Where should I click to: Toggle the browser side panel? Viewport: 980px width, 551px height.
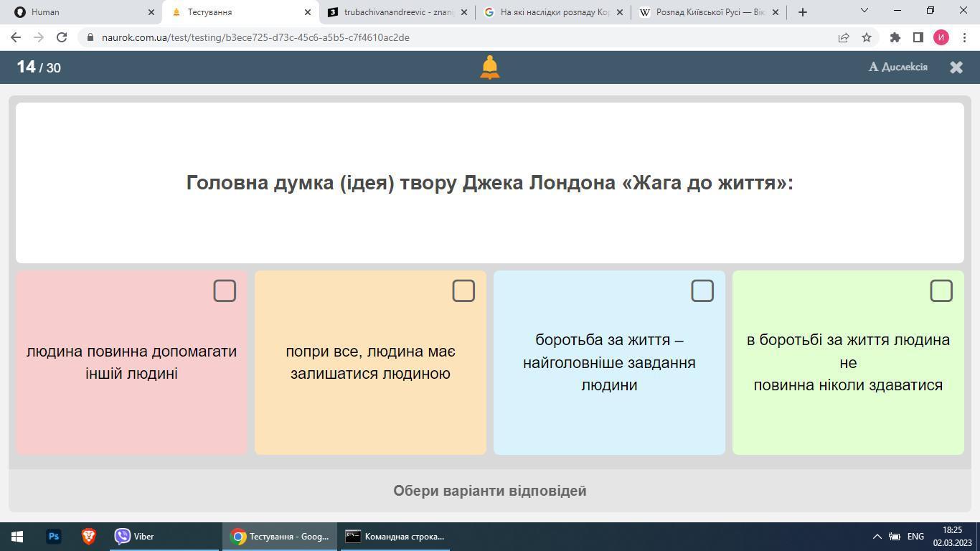click(918, 37)
